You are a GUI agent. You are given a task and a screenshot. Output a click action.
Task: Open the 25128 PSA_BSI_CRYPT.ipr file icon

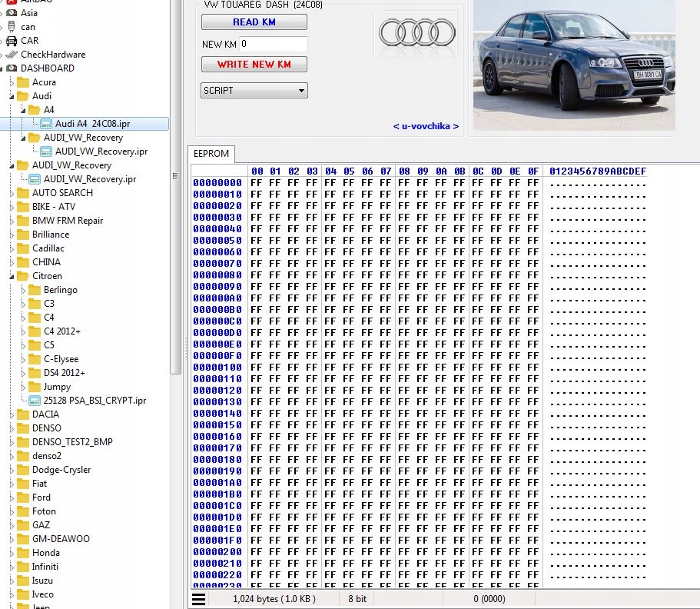pos(35,401)
